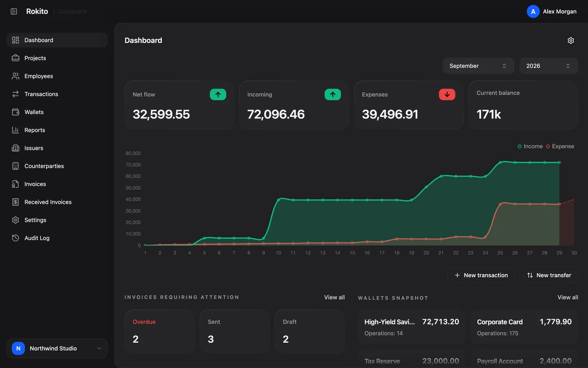Open the 2026 year dropdown

548,66
